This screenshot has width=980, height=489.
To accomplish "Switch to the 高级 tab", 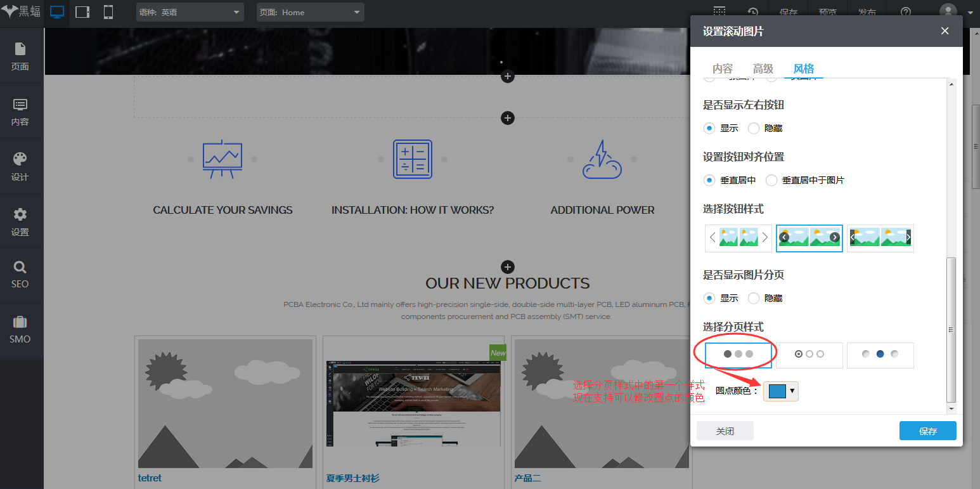I will (763, 69).
